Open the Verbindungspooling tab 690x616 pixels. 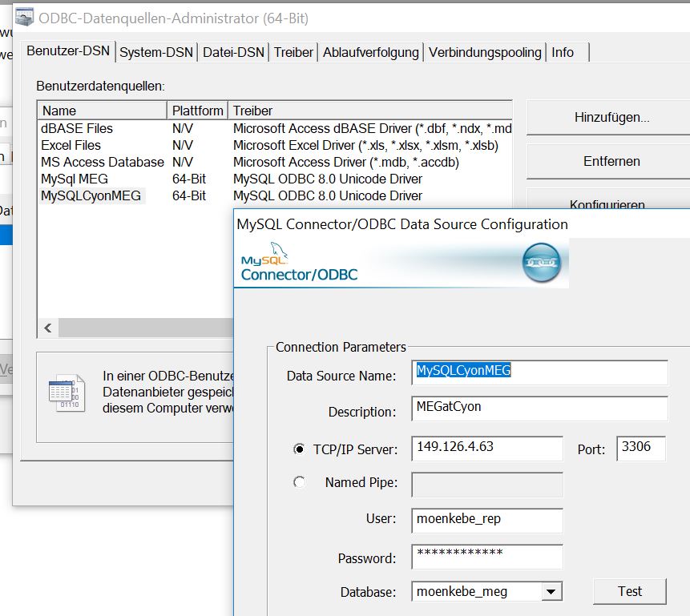click(x=485, y=52)
